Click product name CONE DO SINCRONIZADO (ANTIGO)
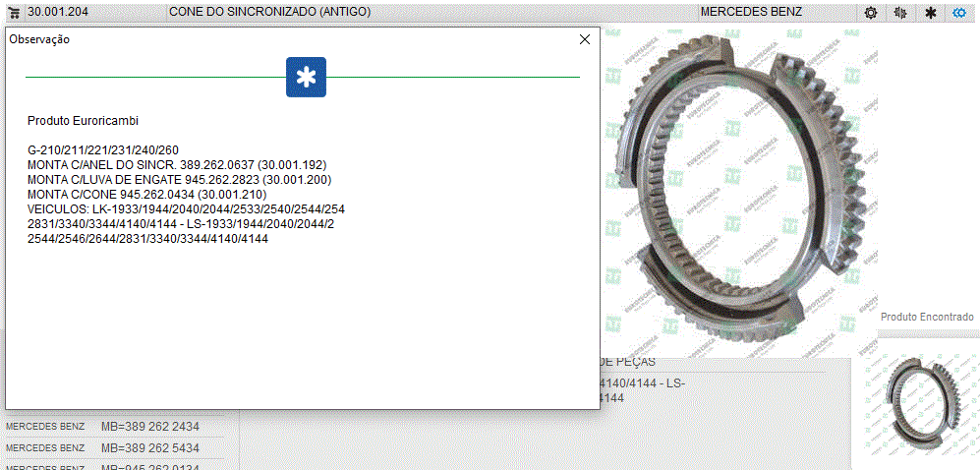This screenshot has height=470, width=980. (269, 12)
